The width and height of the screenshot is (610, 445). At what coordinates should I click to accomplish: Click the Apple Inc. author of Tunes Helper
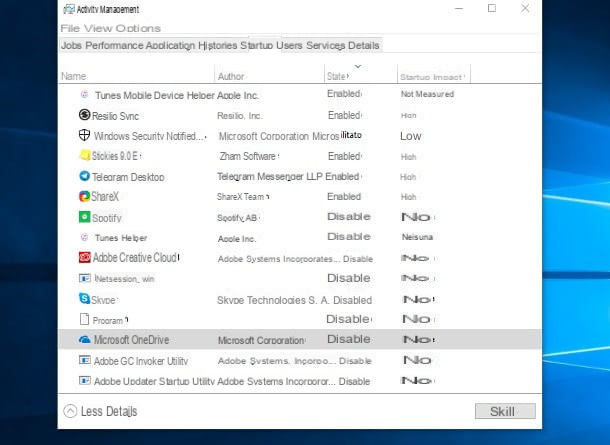(237, 239)
